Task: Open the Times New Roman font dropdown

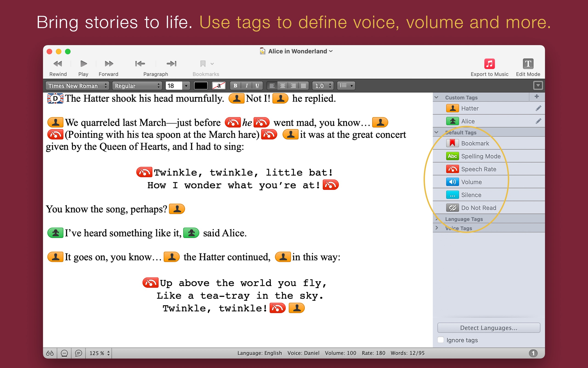Action: 77,86
